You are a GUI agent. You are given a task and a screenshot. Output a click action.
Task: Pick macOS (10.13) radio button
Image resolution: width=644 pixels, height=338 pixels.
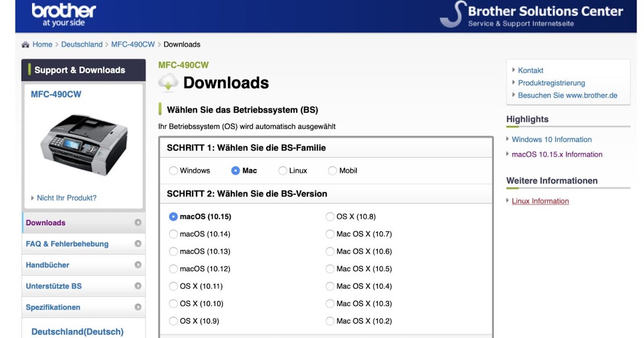(x=173, y=252)
